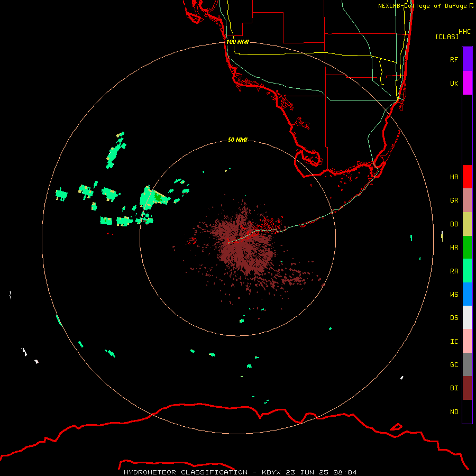Viewport: 476px width, 476px height.
Task: Select the IC light pink legend swatch
Action: tap(467, 341)
